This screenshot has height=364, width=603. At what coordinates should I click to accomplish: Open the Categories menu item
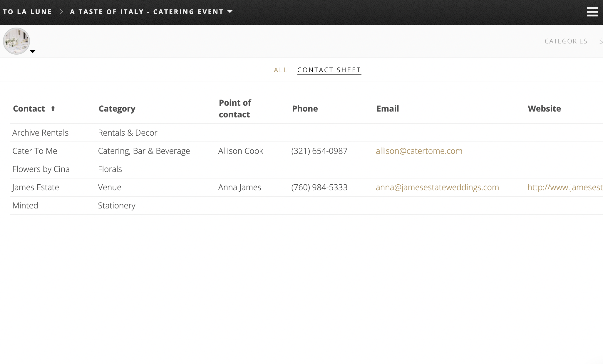pyautogui.click(x=566, y=41)
